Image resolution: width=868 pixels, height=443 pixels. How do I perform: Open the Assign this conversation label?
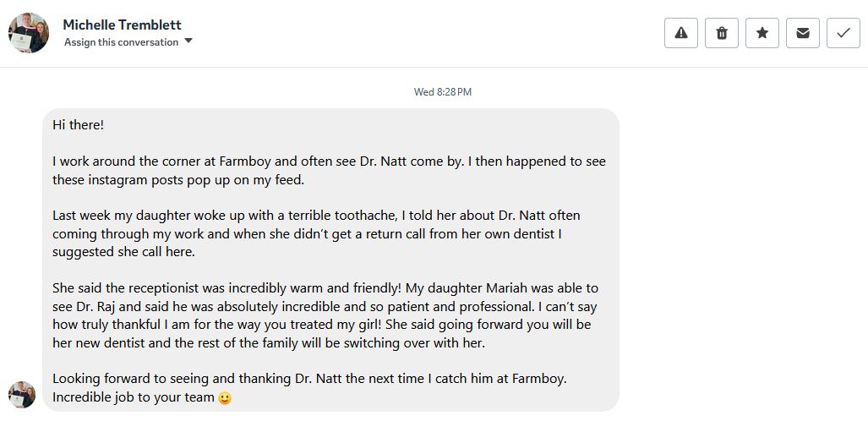121,42
